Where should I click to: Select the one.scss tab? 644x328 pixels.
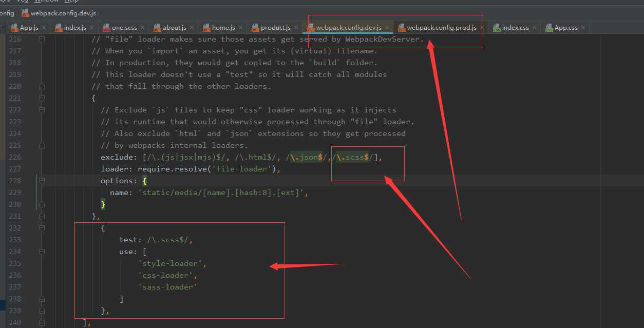point(124,28)
